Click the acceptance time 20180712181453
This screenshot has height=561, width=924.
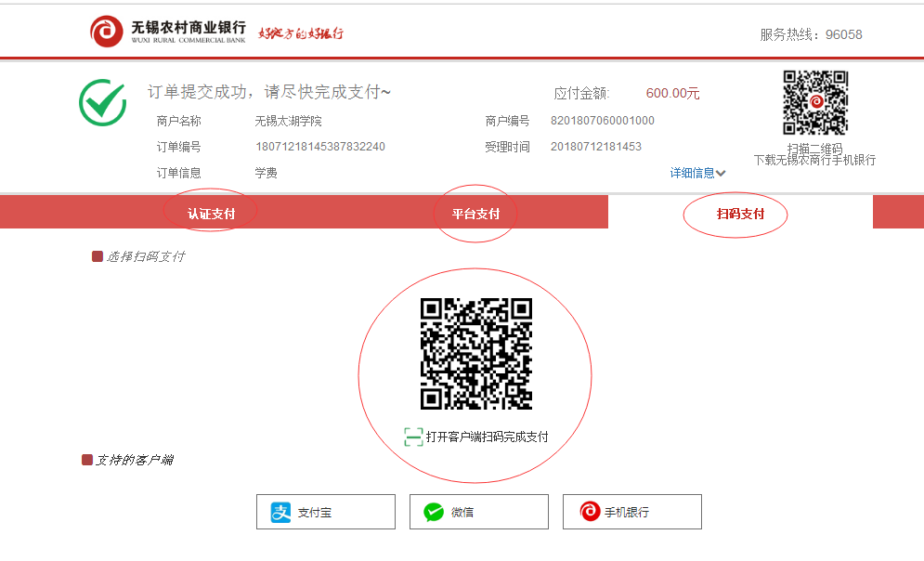(596, 147)
